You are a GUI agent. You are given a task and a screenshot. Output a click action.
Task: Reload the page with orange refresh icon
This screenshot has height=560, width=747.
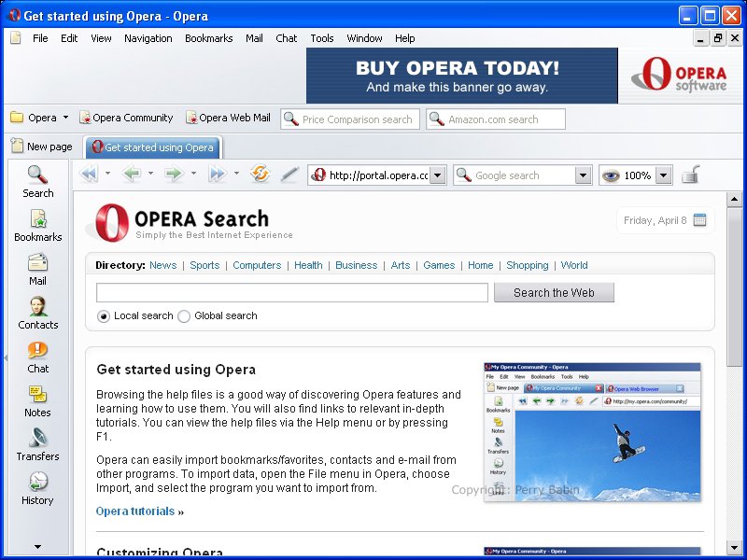(x=261, y=174)
